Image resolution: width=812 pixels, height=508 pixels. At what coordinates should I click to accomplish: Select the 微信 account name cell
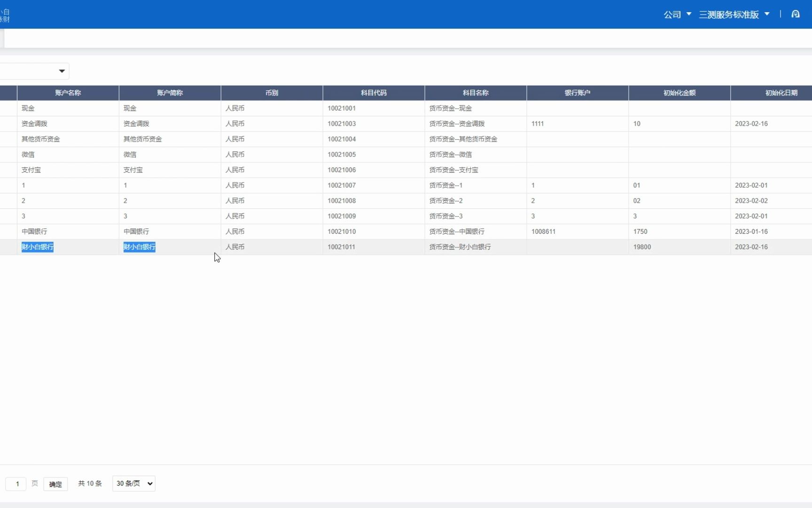click(x=68, y=154)
